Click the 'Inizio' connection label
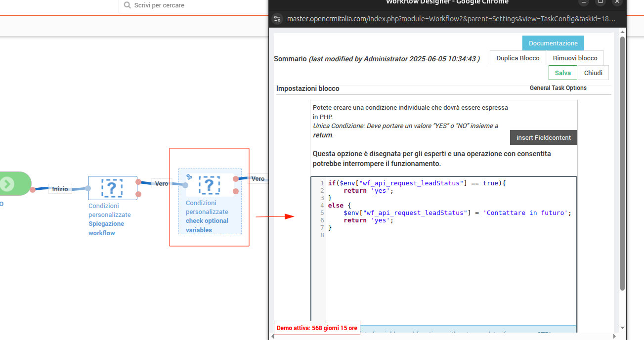This screenshot has width=644, height=340. coord(60,189)
